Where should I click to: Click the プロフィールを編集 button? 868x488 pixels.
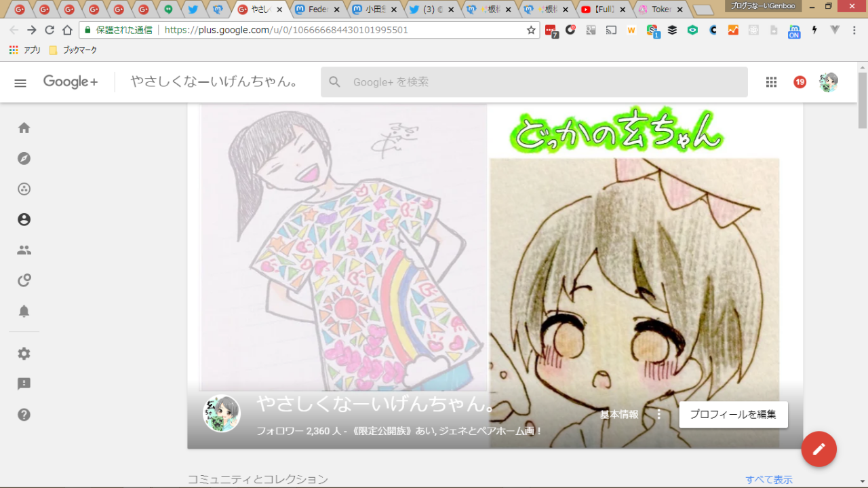733,415
